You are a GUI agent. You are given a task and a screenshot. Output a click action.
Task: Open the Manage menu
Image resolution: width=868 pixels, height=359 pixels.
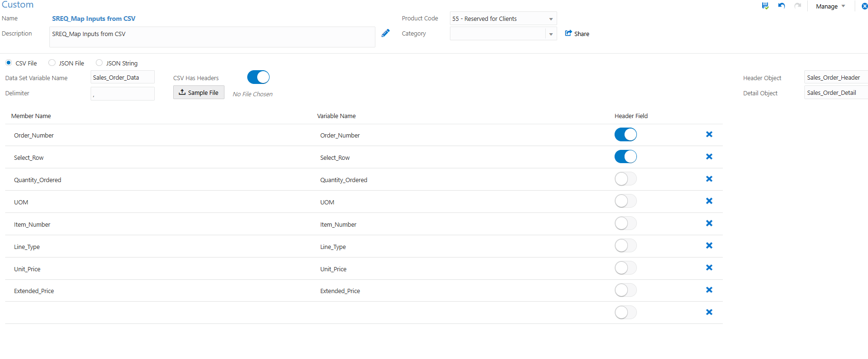831,6
